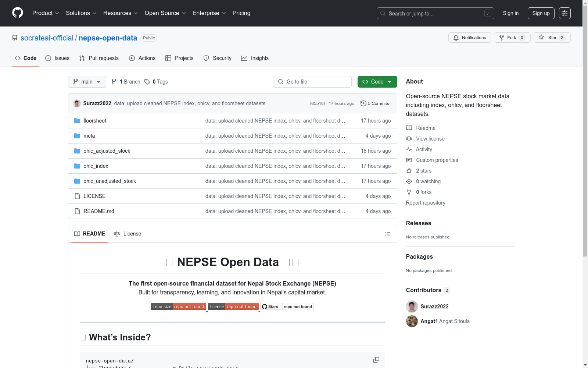View the 2 stars stargazers link

point(419,171)
